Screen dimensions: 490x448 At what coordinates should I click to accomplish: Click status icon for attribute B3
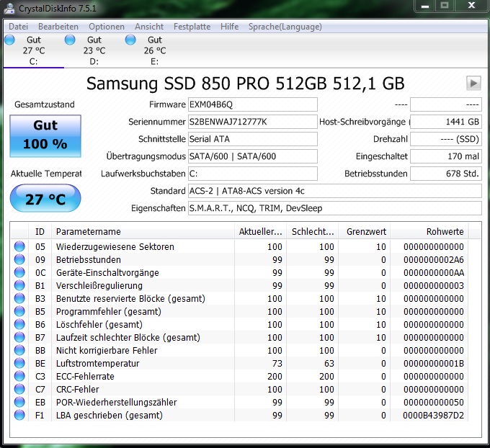(19, 298)
